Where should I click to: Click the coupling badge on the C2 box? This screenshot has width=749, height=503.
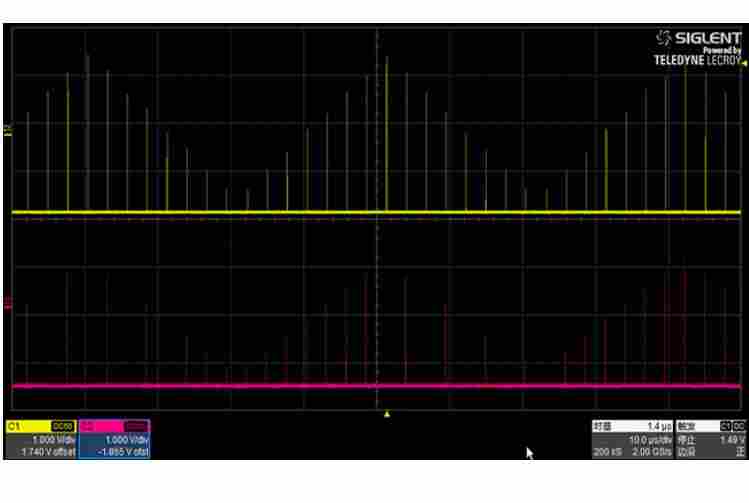[x=136, y=426]
